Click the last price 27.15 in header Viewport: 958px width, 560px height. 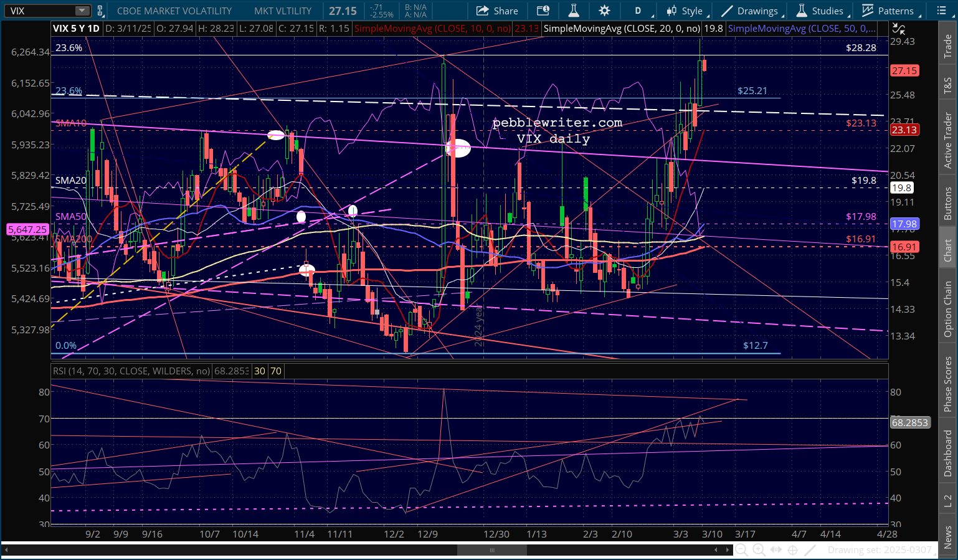343,11
